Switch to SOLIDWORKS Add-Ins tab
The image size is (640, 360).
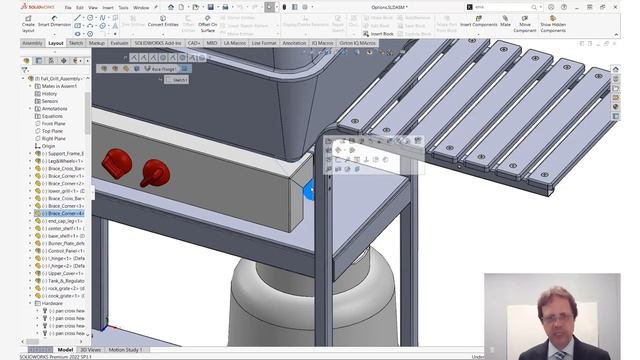pos(158,43)
